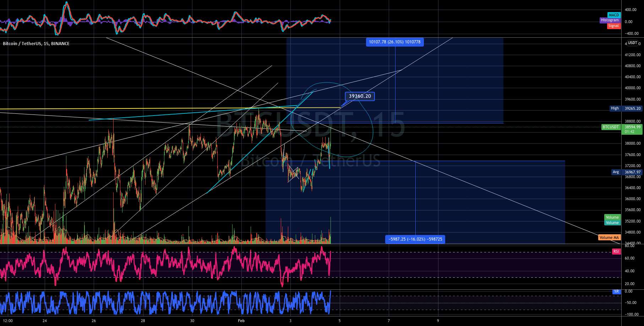
Task: Click the −50.00 %R scale value
Action: click(x=631, y=303)
